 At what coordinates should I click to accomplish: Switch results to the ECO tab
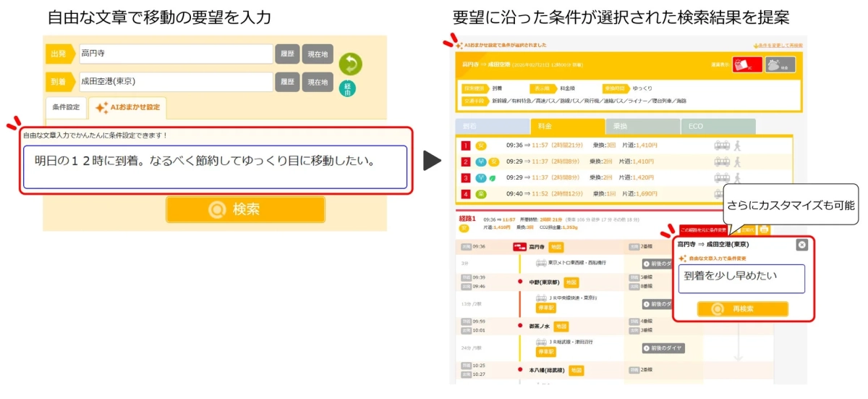[718, 126]
